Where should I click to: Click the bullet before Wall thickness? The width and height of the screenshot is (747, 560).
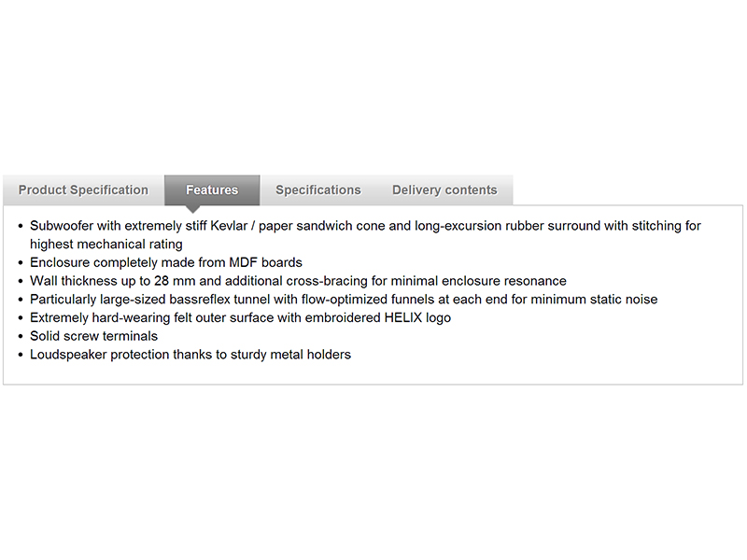[x=21, y=281]
